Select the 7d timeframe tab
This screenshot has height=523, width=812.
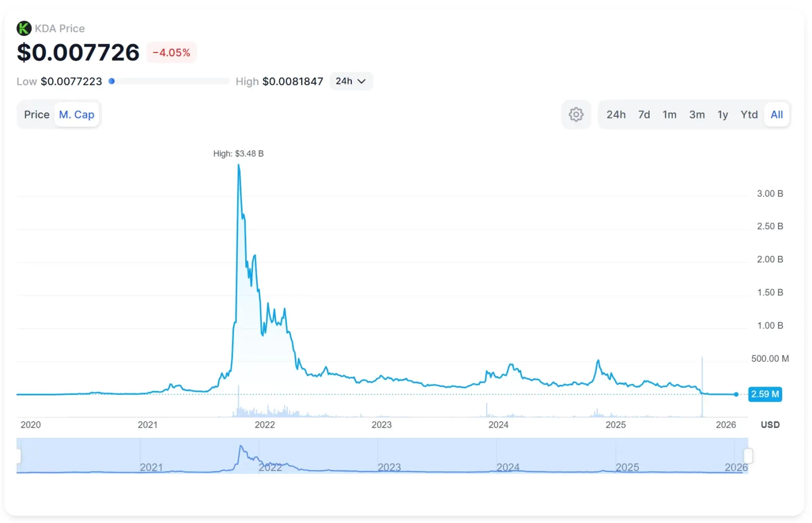coord(644,115)
